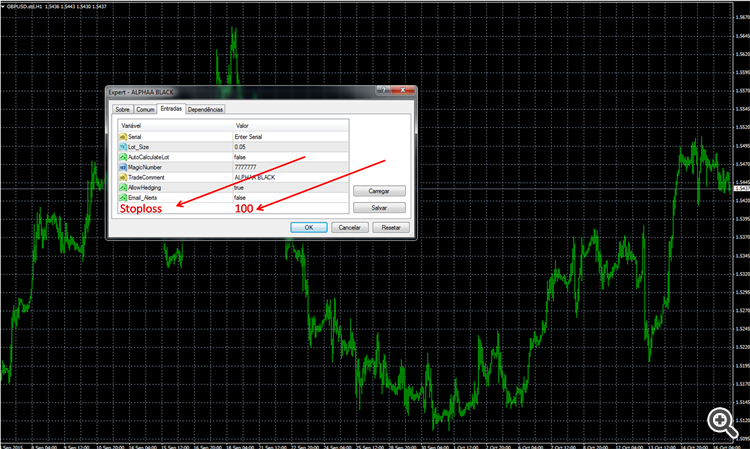Click the MagicNumber integer icon
This screenshot has width=750, height=449.
(x=123, y=167)
